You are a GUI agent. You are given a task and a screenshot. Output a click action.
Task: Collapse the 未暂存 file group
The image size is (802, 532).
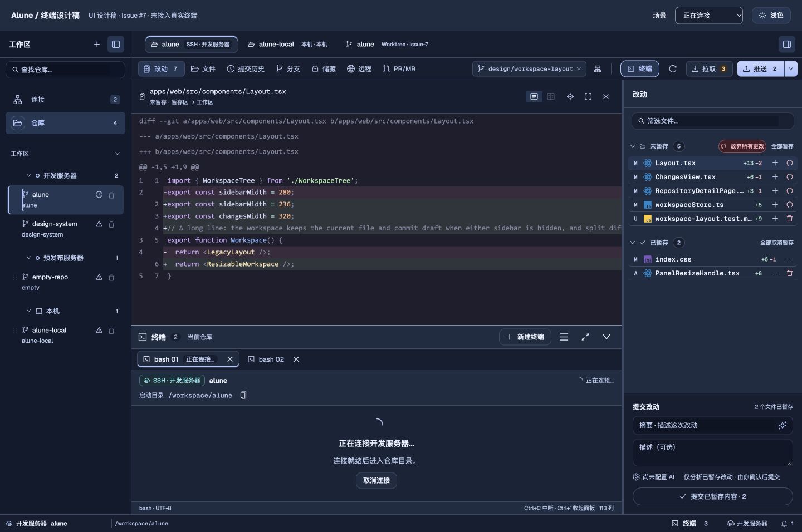click(633, 146)
